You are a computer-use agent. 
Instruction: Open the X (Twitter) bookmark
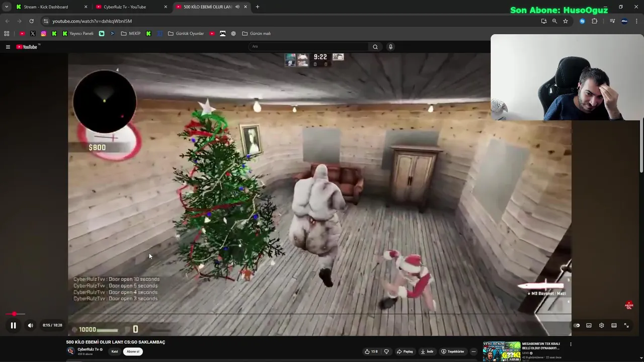[33, 34]
